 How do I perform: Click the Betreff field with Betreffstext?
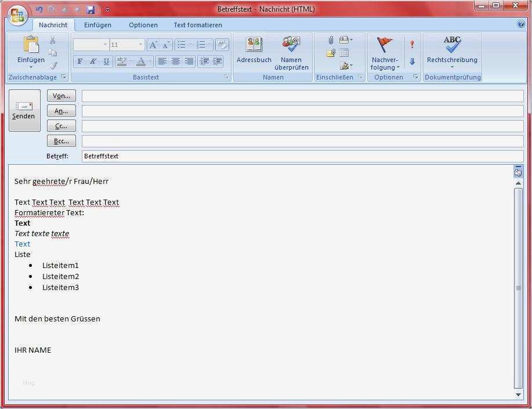pos(302,156)
